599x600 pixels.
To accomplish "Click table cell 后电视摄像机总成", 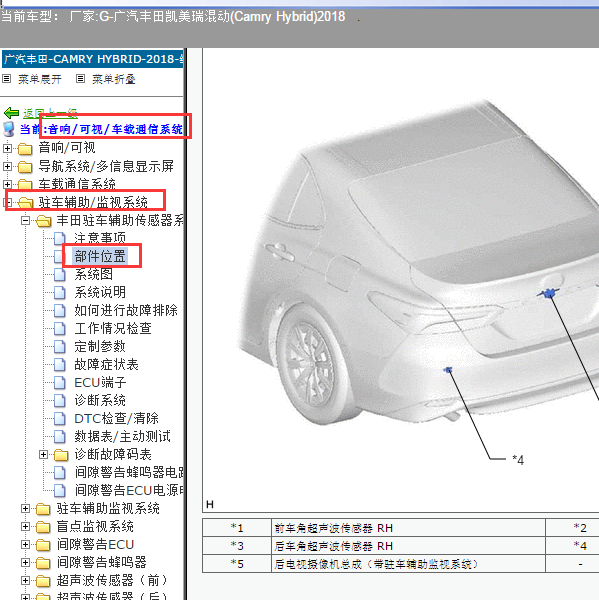I will 408,564.
